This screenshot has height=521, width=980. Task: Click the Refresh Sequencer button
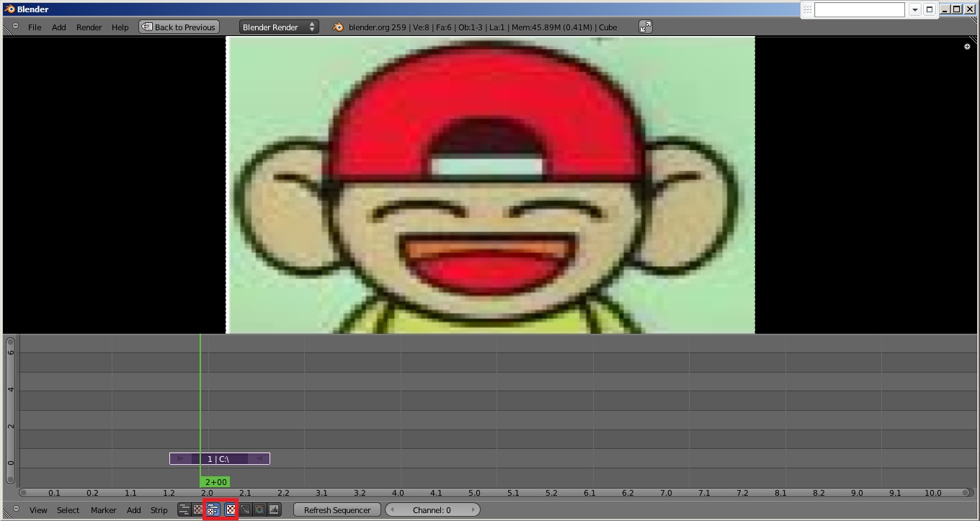pyautogui.click(x=337, y=510)
